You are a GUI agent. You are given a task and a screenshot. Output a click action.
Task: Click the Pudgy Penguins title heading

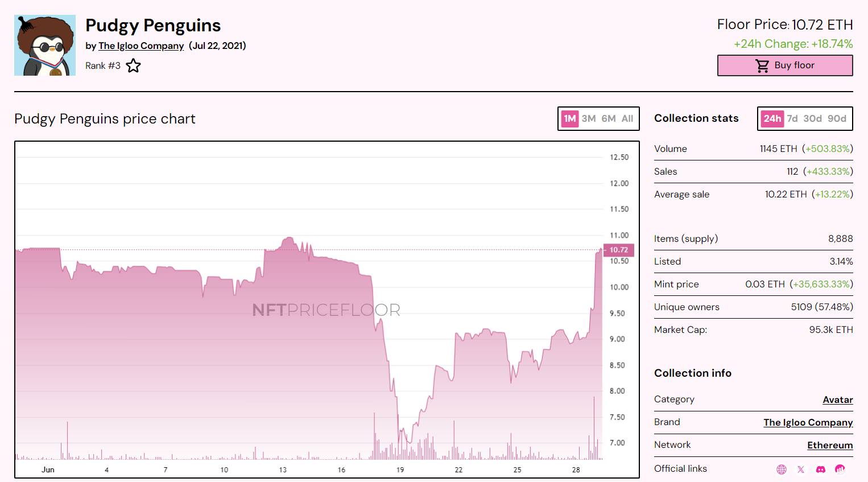(x=153, y=25)
